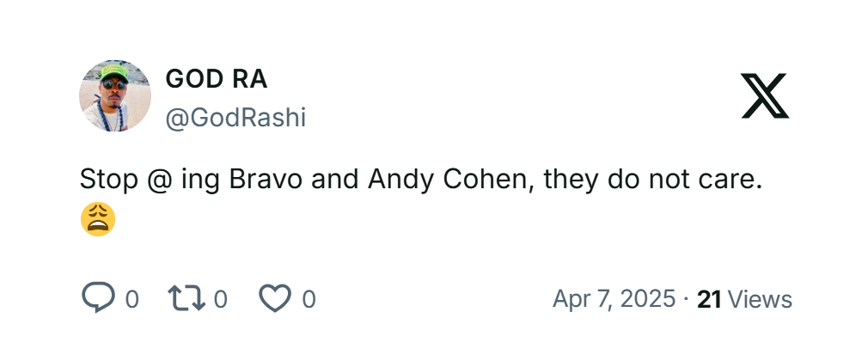
Task: Click the Views label
Action: click(759, 299)
